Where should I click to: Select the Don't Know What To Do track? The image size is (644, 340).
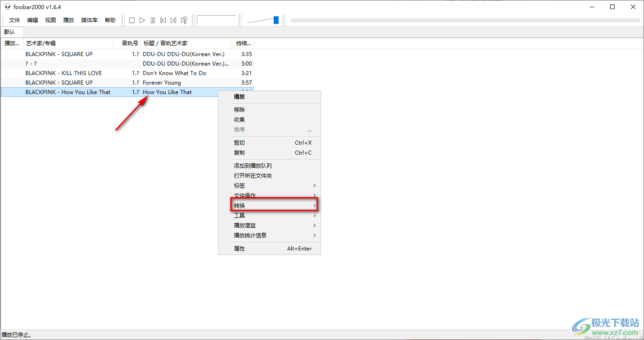coord(174,73)
